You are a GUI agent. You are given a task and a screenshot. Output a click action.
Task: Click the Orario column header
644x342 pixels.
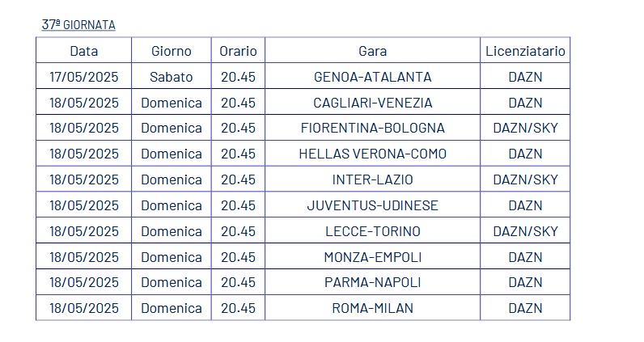(238, 51)
